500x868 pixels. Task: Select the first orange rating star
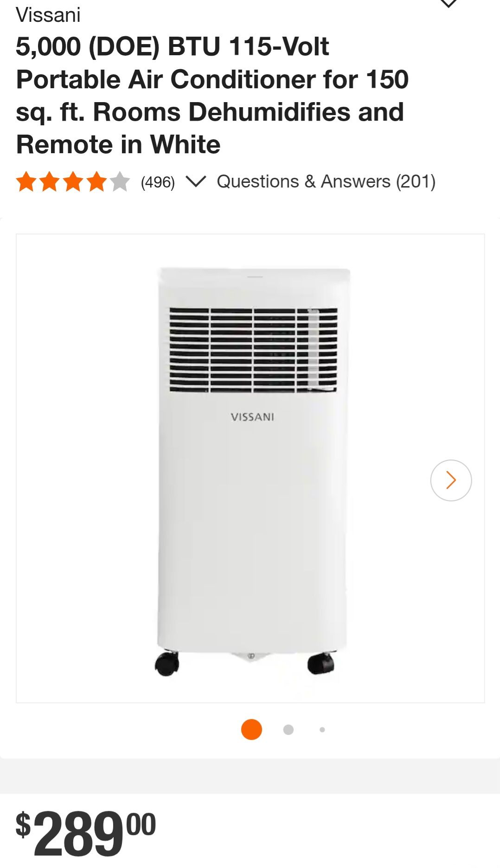click(26, 181)
